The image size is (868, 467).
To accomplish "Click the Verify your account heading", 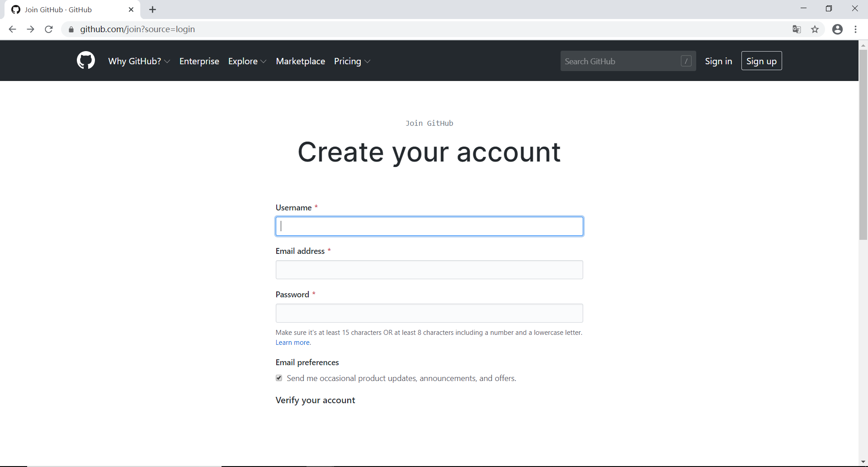I will tap(316, 400).
